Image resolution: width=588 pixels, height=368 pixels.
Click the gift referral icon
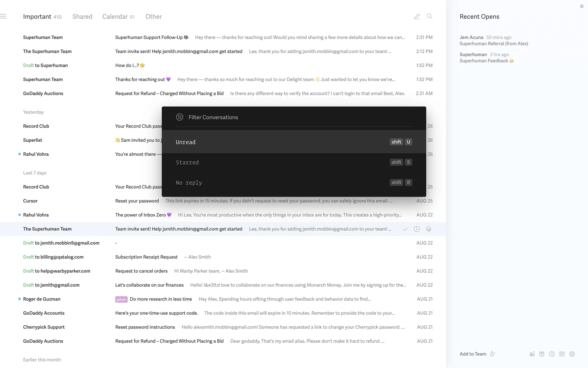tap(542, 354)
